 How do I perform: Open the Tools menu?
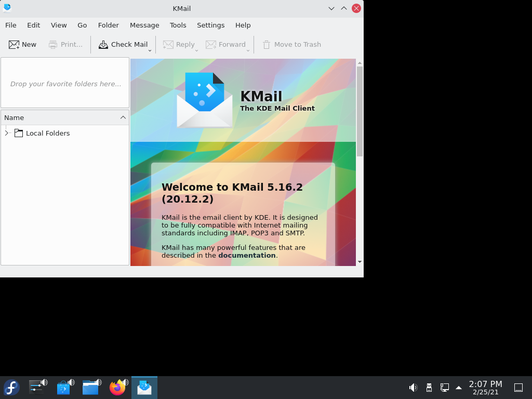[178, 25]
